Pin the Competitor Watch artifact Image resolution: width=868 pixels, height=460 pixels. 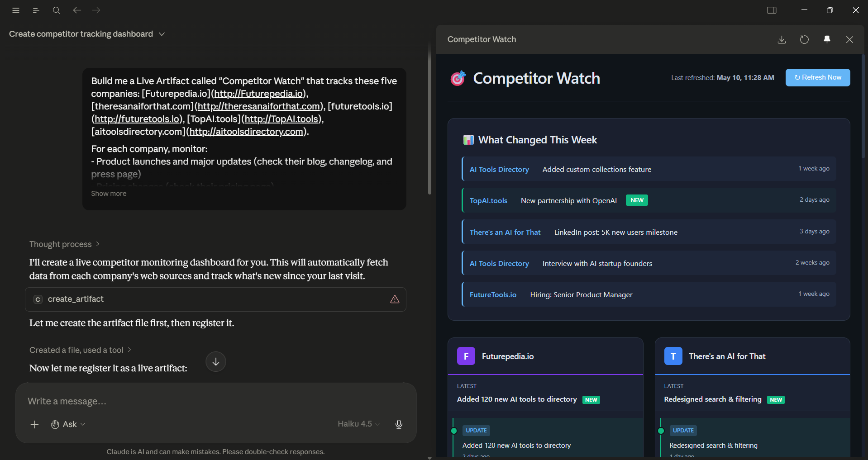coord(827,40)
